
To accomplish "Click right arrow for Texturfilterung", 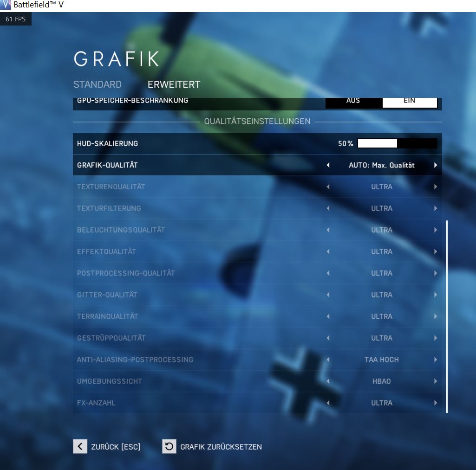I will (x=436, y=208).
